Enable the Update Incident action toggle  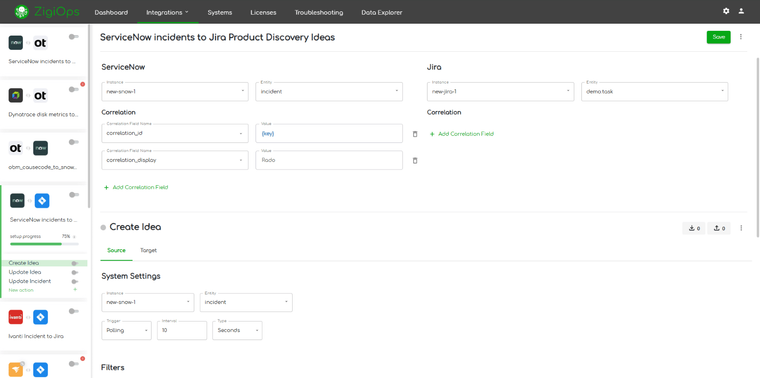click(75, 282)
